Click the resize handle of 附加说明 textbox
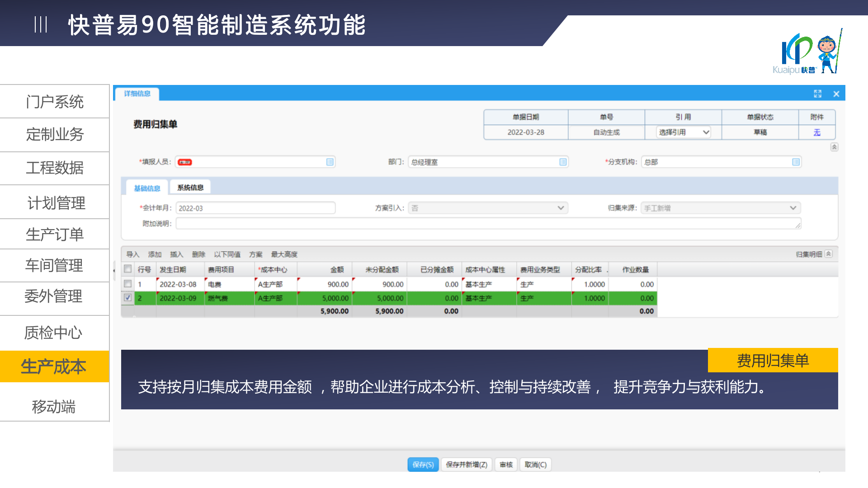 [x=798, y=225]
